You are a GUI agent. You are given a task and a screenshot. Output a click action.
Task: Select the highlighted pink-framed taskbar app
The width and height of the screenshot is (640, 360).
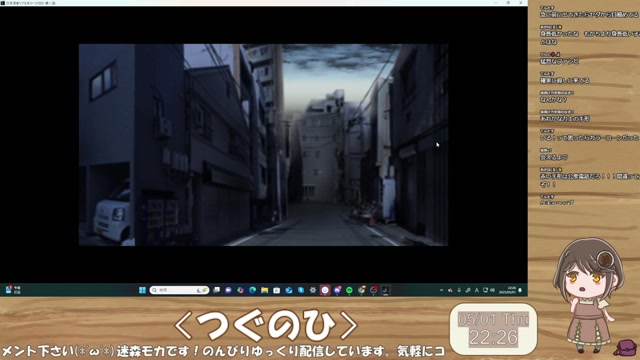325,290
